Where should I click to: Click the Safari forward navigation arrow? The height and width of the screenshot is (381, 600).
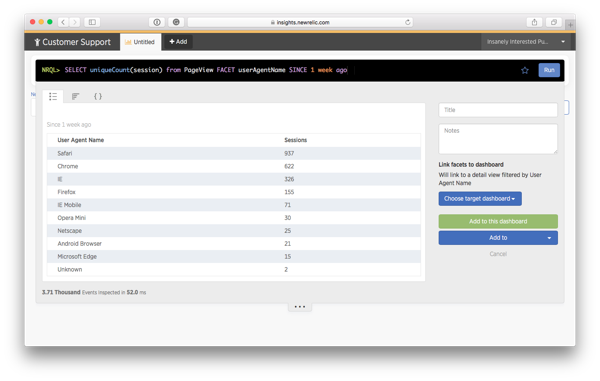[75, 22]
